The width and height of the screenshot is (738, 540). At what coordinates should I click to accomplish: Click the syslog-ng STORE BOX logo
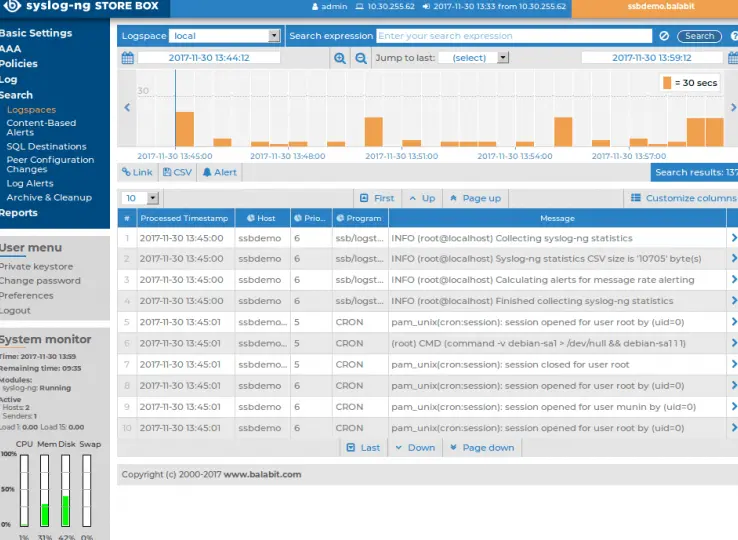pyautogui.click(x=81, y=6)
